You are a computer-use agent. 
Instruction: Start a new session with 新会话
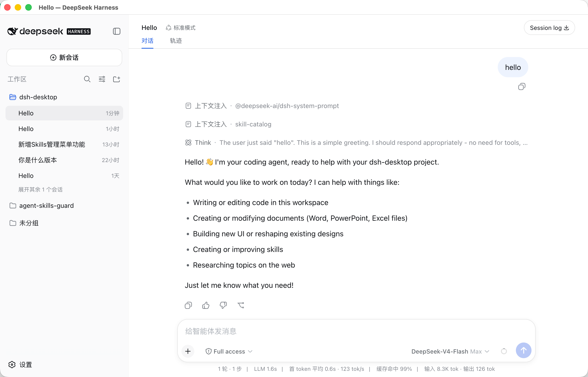point(64,57)
